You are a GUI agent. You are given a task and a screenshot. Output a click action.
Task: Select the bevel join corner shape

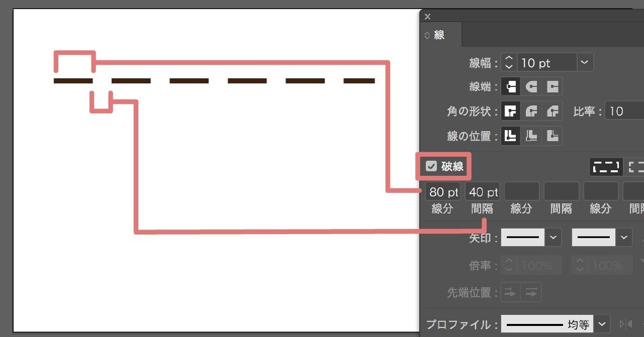(552, 111)
